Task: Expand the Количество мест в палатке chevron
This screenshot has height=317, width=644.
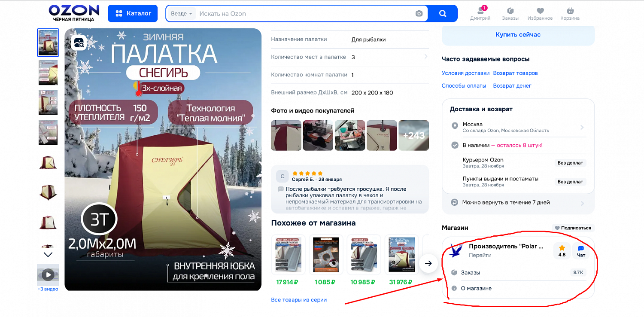Action: pyautogui.click(x=425, y=57)
